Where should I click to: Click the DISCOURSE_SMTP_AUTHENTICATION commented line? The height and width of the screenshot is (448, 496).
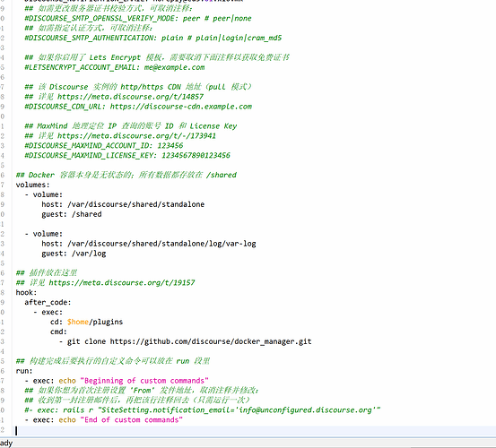point(153,38)
